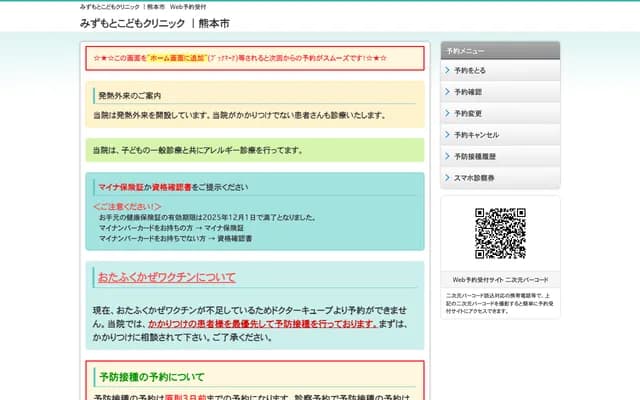Click the ＜ご注意ください!＞ caution text
640x400 pixels.
point(127,206)
